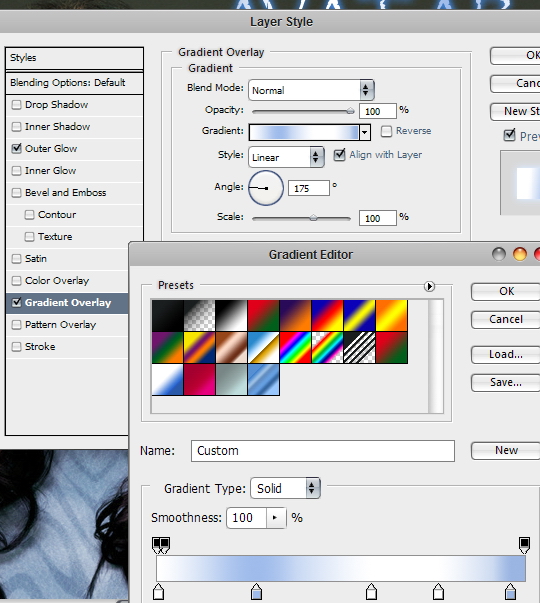Screen dimensions: 540x603
Task: Choose the light blue striped gradient preset
Action: [263, 380]
